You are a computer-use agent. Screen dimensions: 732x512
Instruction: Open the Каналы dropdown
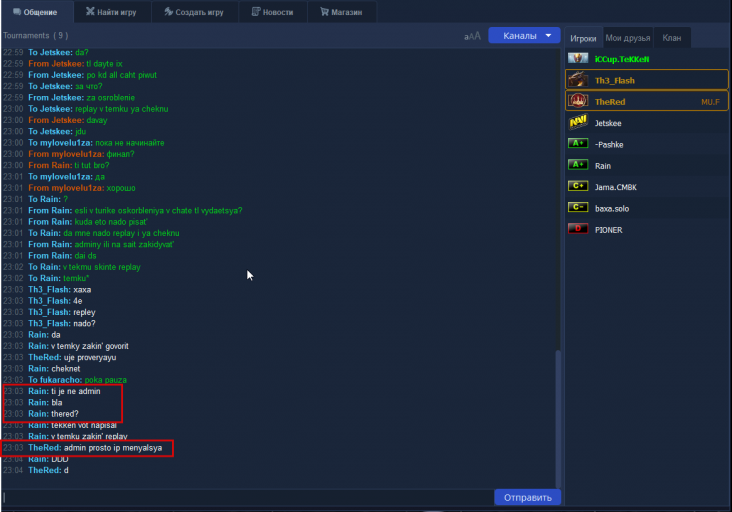[x=524, y=35]
